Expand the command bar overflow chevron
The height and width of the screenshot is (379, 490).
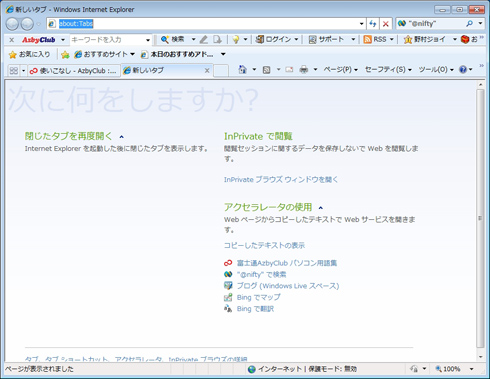(481, 66)
